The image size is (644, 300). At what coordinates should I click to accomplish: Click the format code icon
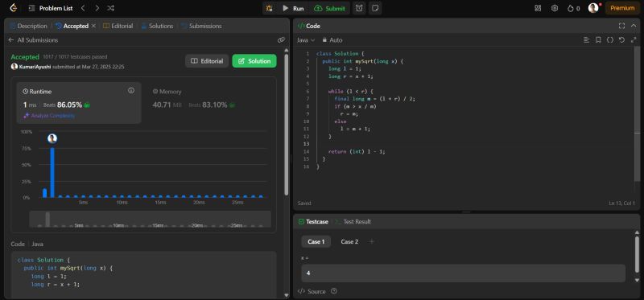[x=587, y=40]
